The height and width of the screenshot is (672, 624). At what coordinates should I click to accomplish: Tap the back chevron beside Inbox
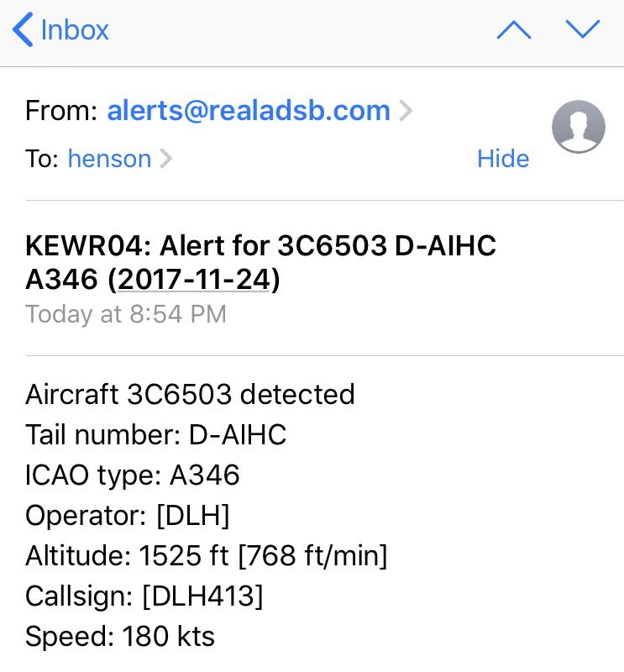pyautogui.click(x=23, y=30)
